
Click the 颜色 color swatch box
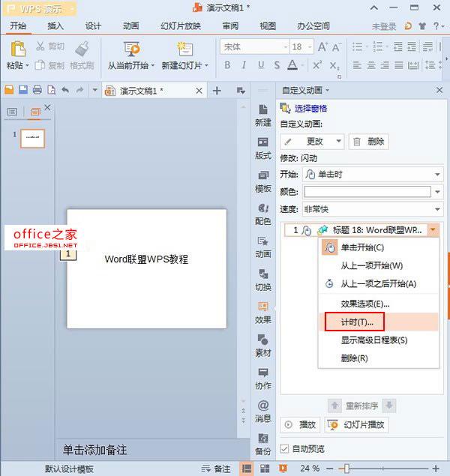(367, 192)
